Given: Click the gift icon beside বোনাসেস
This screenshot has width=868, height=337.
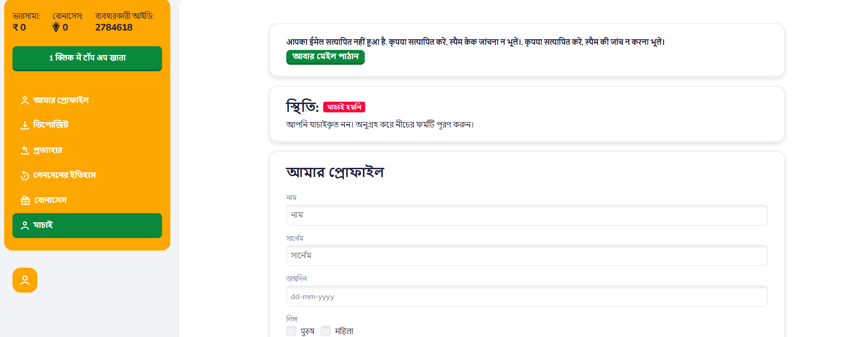Looking at the screenshot, I should [x=25, y=200].
